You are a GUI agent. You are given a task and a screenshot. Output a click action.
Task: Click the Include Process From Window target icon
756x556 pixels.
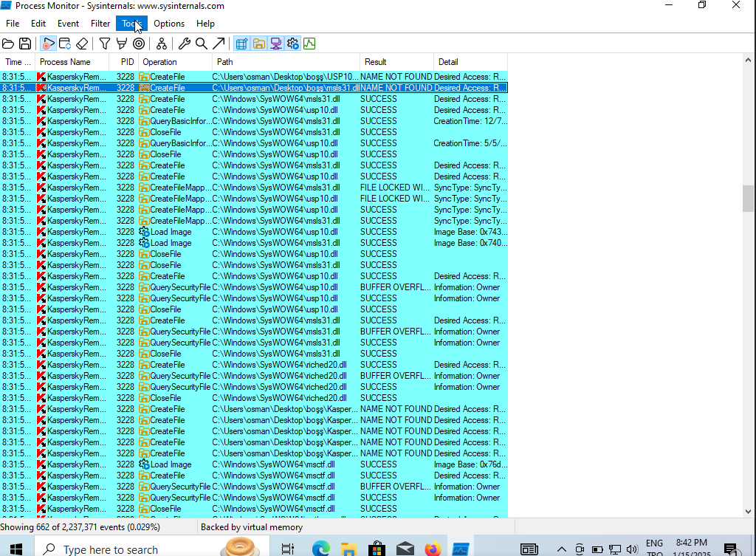139,44
